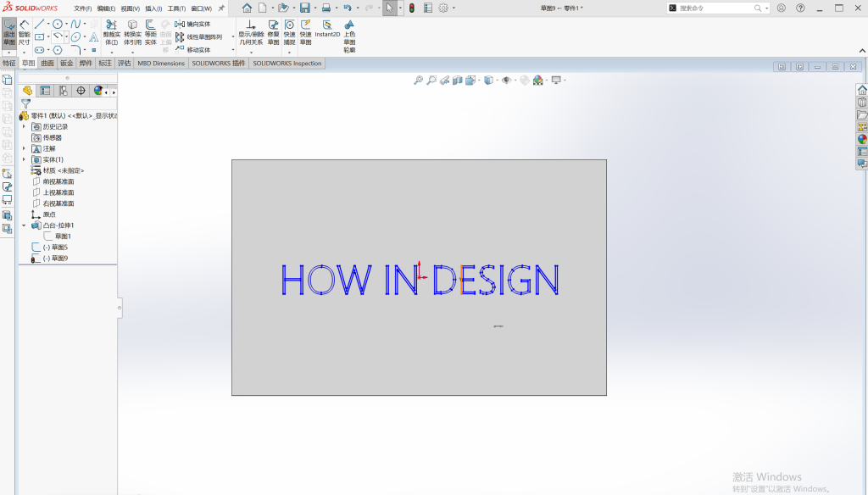Open the FeatureManager Design Tree tab
This screenshot has width=868, height=495.
27,91
